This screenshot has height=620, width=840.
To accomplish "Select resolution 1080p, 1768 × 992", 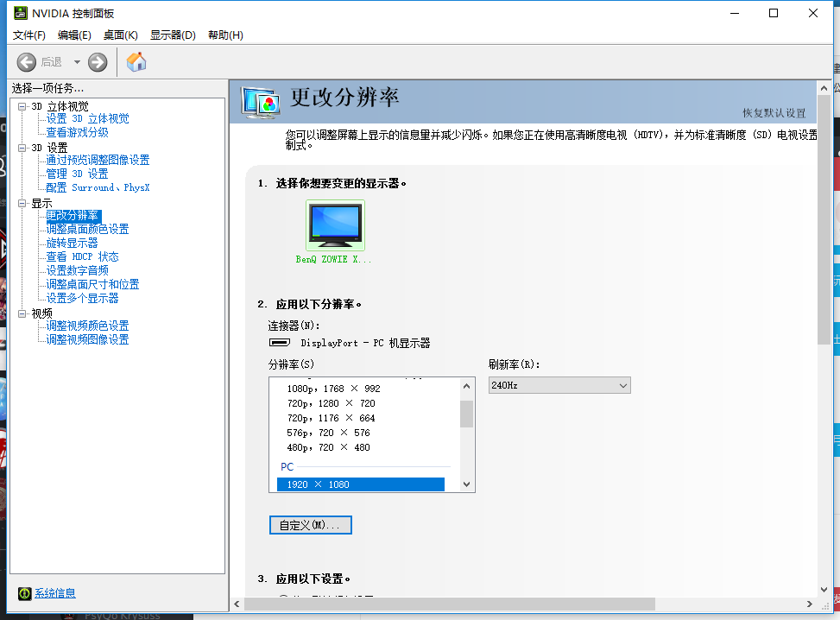I will coord(333,389).
